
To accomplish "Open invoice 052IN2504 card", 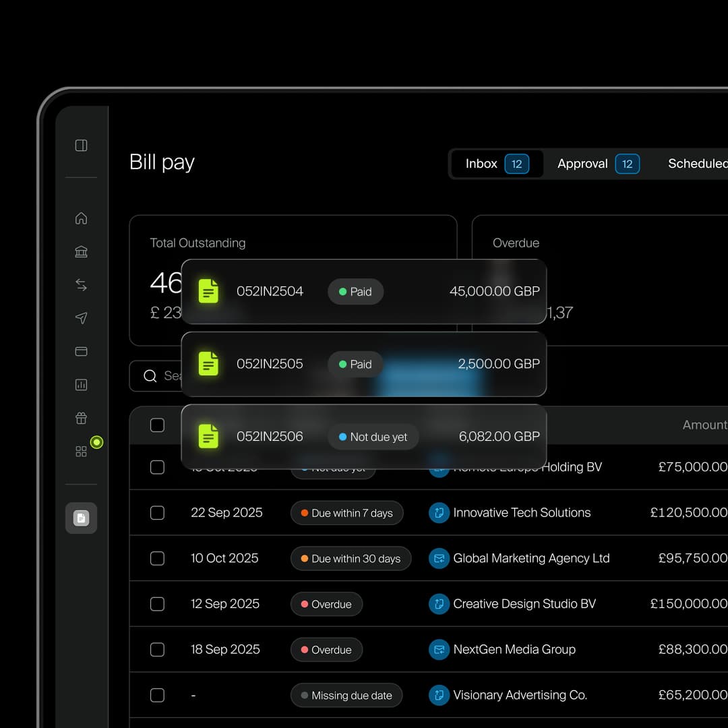I will click(x=363, y=291).
